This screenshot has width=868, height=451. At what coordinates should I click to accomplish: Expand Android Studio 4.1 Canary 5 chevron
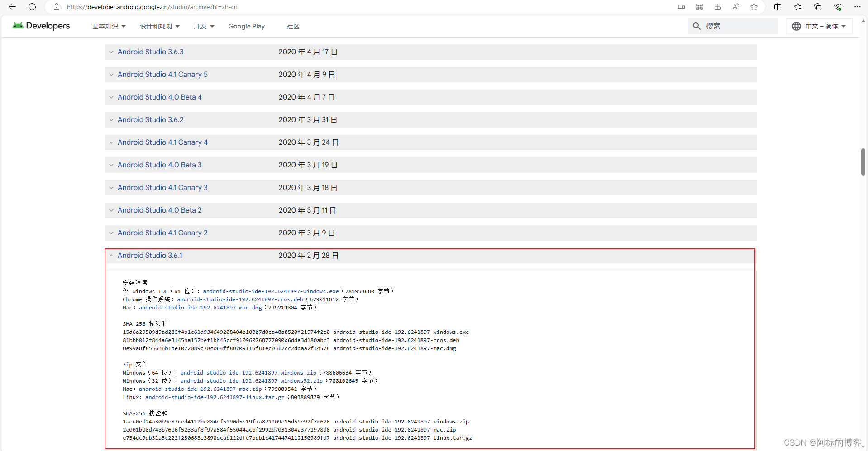[x=111, y=75]
